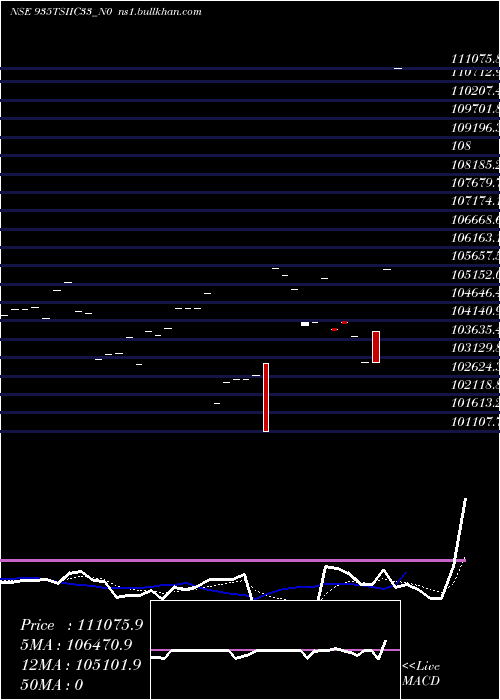This screenshot has width=500, height=700.
Task: Click the 105657.5 price axis label
Action: click(x=475, y=257)
